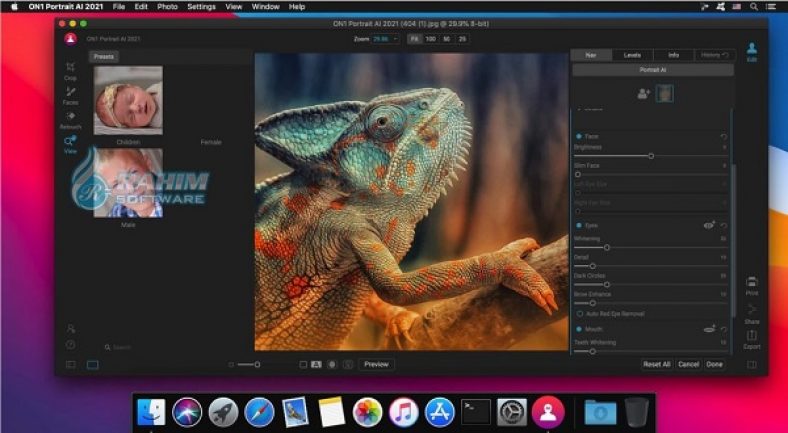
Task: Select the Crop tool
Action: point(70,70)
